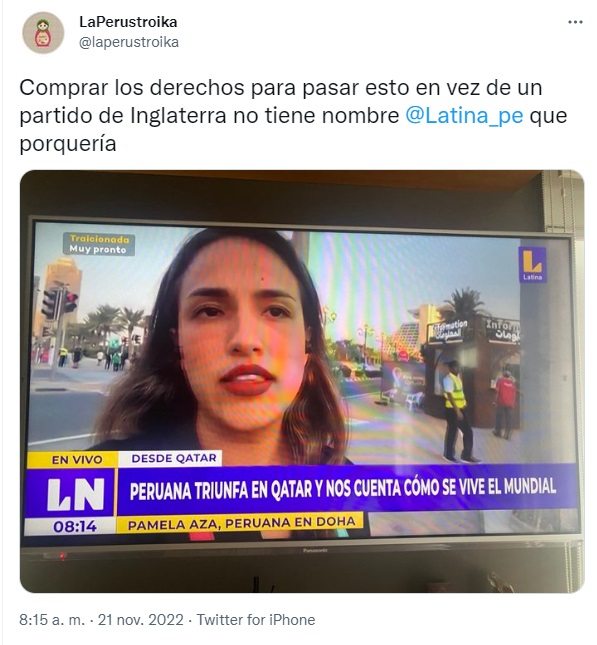597x645 pixels.
Task: Click the tweet text body
Action: point(293,116)
